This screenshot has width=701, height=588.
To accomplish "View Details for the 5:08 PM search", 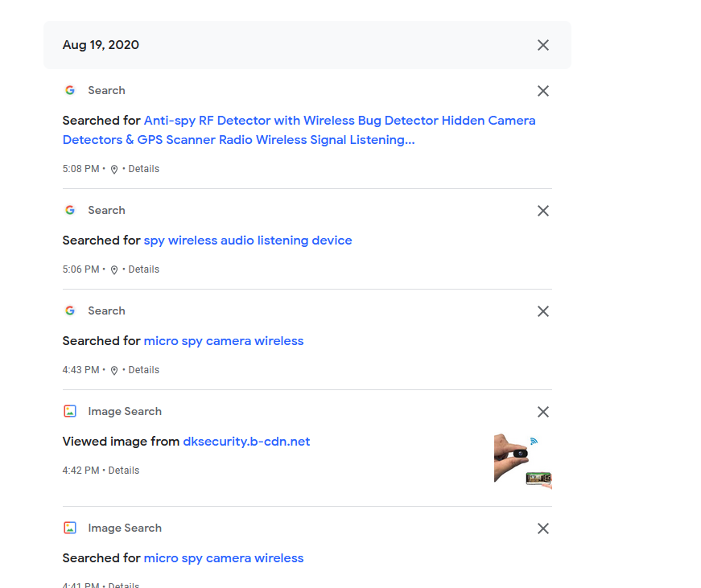I will 144,169.
